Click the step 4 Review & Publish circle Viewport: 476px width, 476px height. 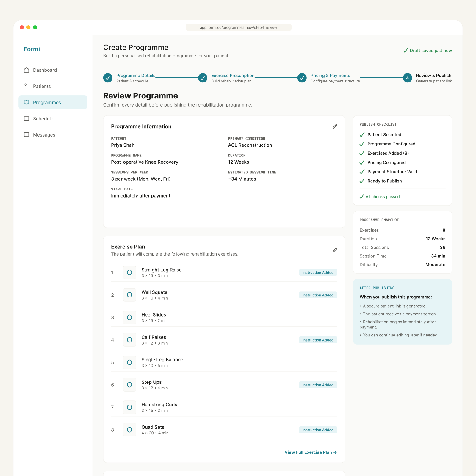pos(408,78)
